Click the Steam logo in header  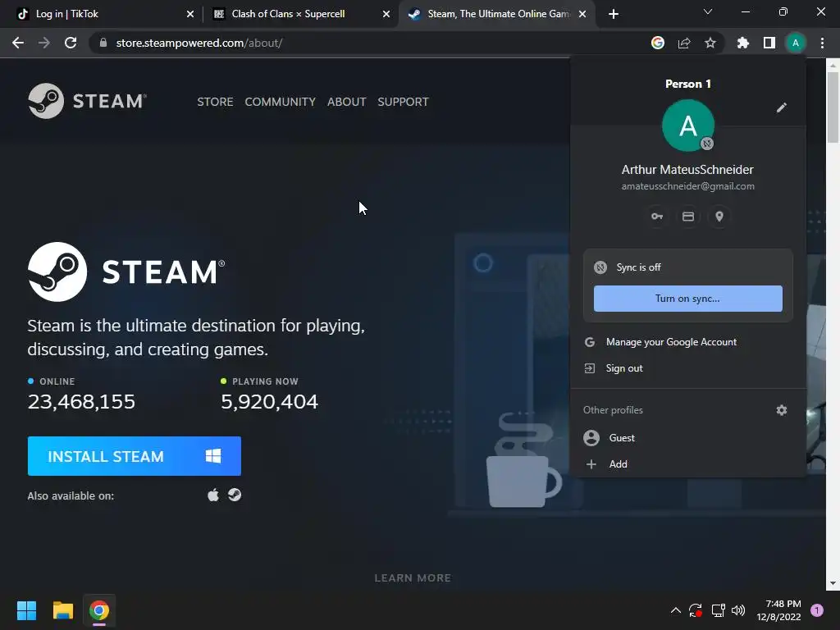tap(87, 101)
